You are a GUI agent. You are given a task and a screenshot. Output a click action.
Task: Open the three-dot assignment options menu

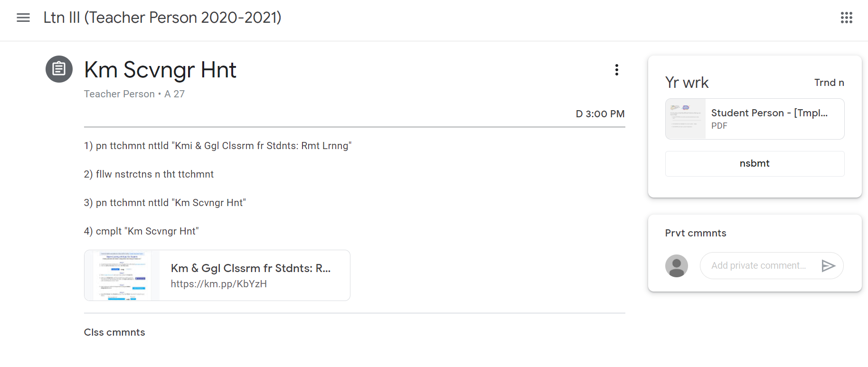pos(616,70)
